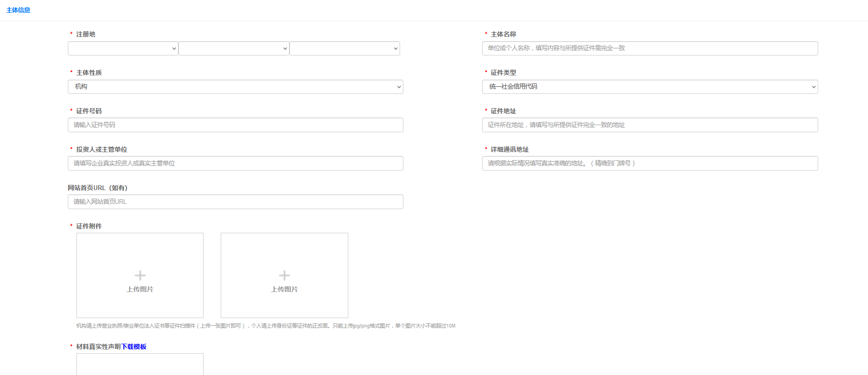Select the 投资人或主管单位 input field
Image resolution: width=868 pixels, height=375 pixels.
tap(235, 164)
